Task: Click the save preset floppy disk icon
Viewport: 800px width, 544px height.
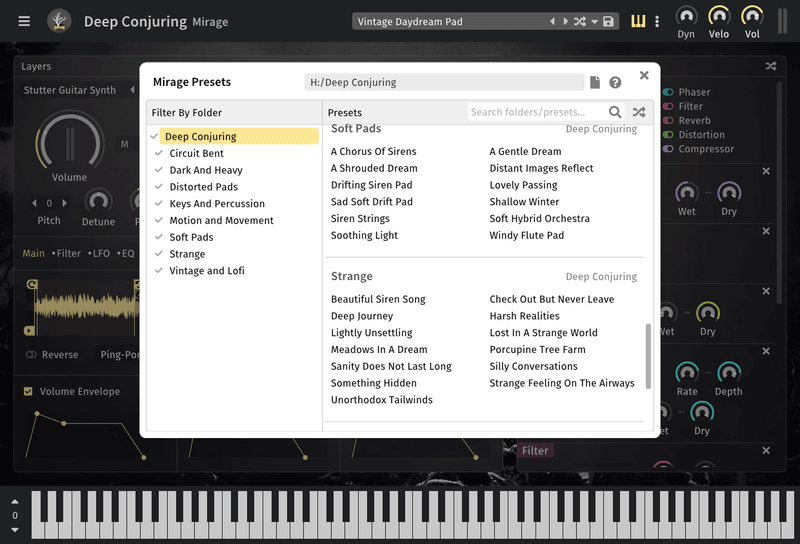Action: click(609, 21)
